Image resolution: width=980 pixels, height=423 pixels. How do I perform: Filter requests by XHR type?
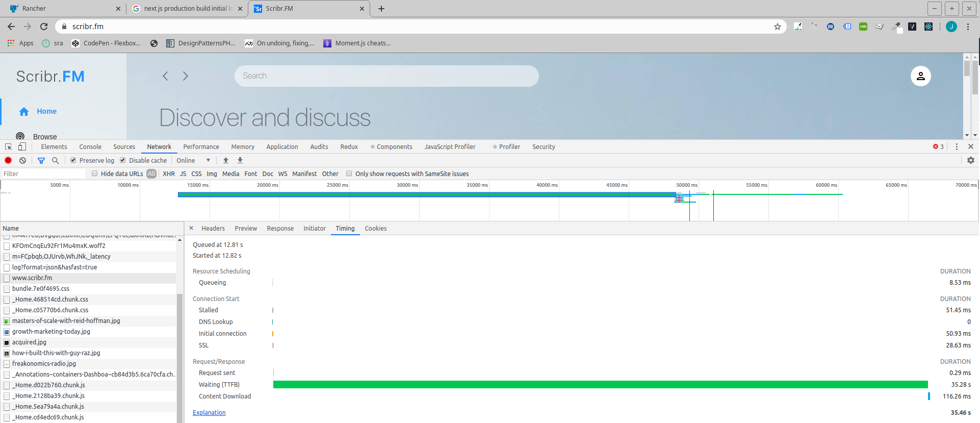[169, 173]
